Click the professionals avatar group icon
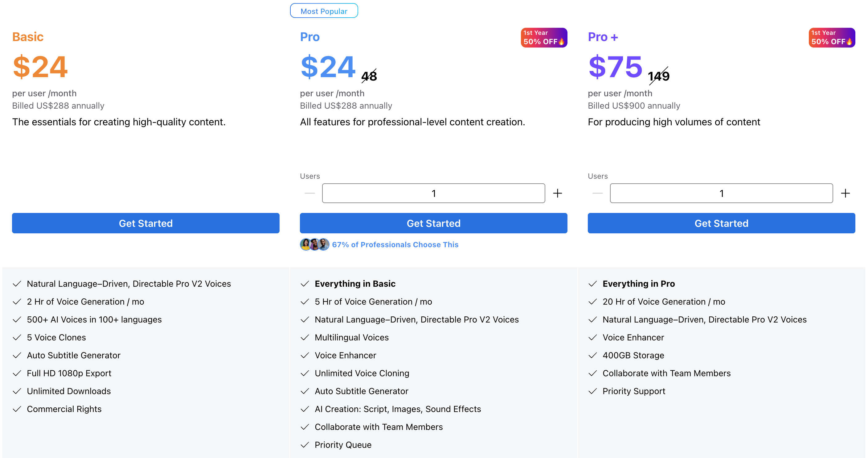This screenshot has height=458, width=868. point(314,244)
